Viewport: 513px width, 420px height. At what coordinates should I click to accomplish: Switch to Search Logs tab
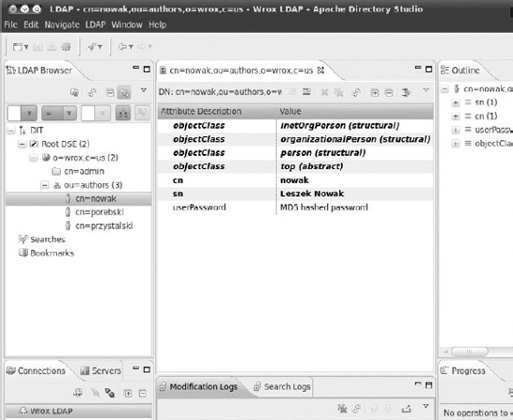(x=282, y=387)
